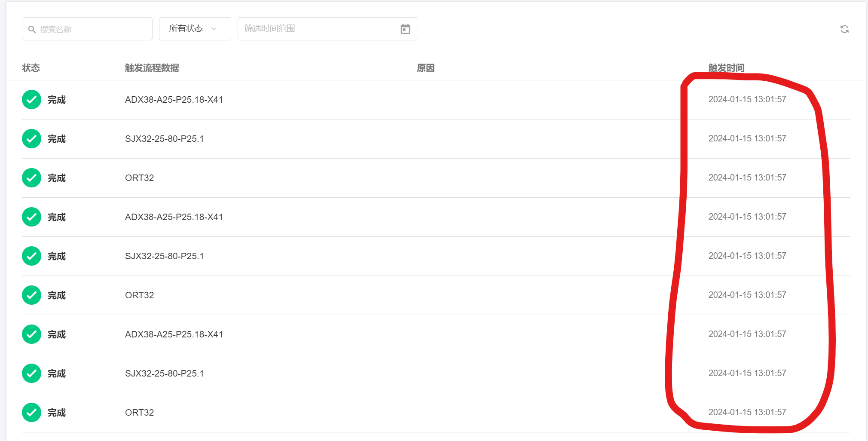868x441 pixels.
Task: Select ADX38-A25-P25.18-X41 in the seventh row
Action: pyautogui.click(x=174, y=334)
